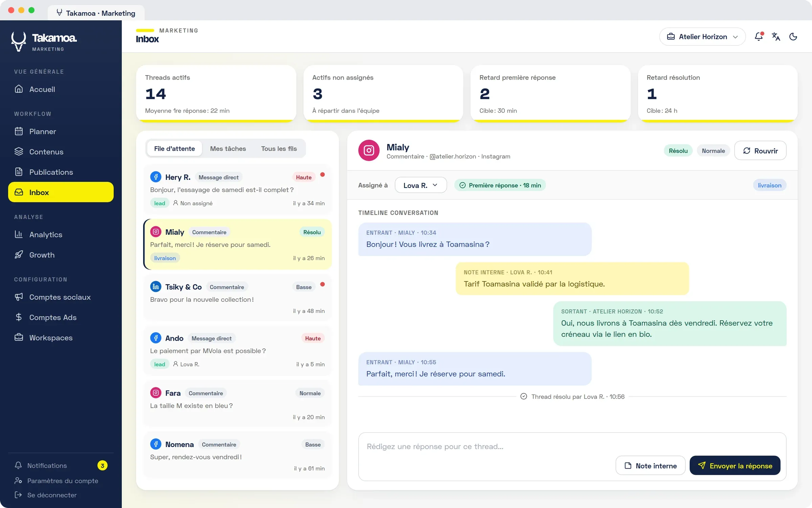This screenshot has width=812, height=508.
Task: Click the Normale priority badge in header
Action: point(713,151)
